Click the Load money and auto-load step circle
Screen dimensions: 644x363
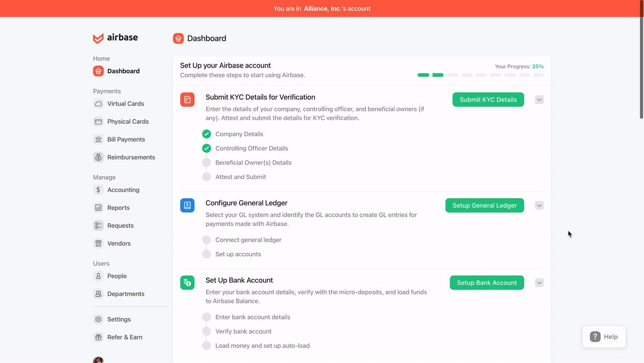click(x=207, y=346)
